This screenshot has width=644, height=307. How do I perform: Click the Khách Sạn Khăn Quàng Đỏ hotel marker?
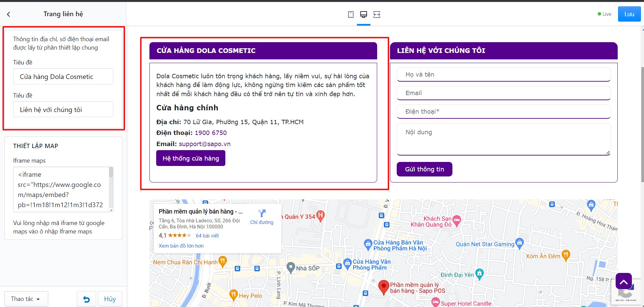click(457, 221)
